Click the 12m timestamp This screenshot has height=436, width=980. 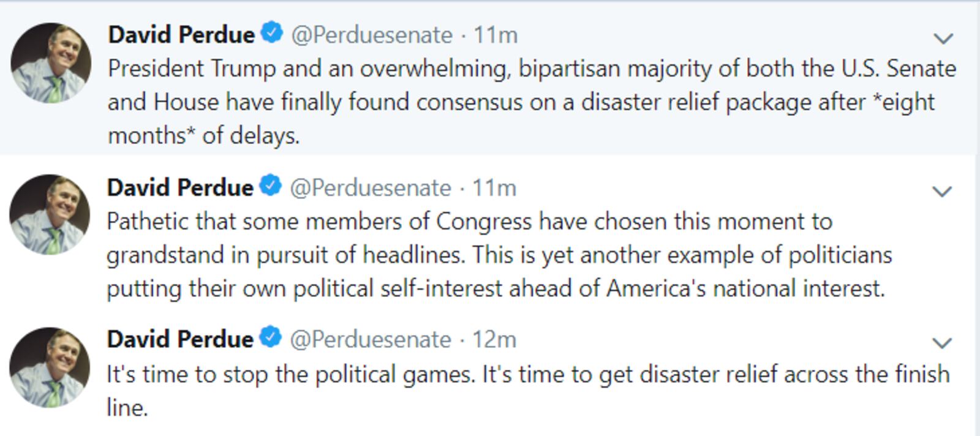coord(494,340)
